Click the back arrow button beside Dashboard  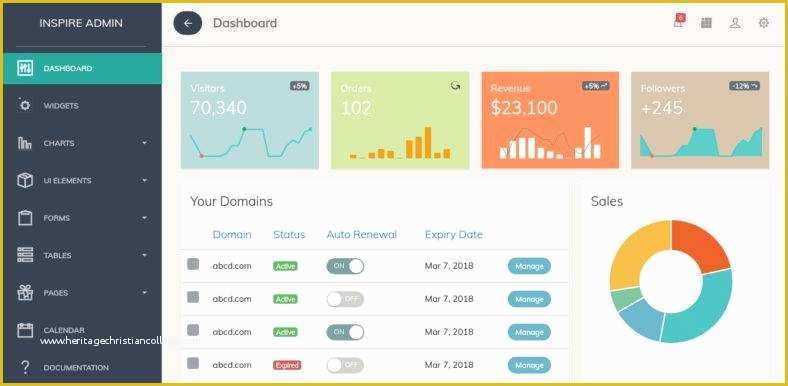187,23
